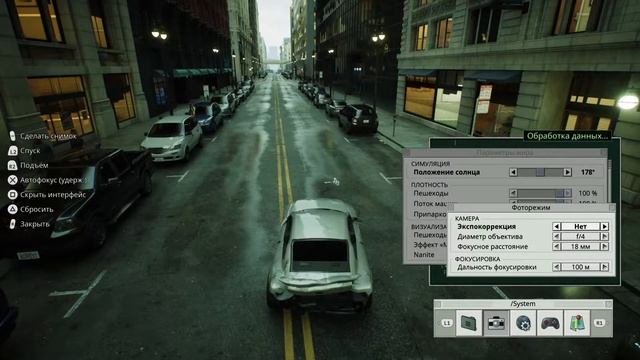Viewport: 640px width, 360px height.
Task: Click the L2 icon beside Спуск
Action: (x=13, y=151)
